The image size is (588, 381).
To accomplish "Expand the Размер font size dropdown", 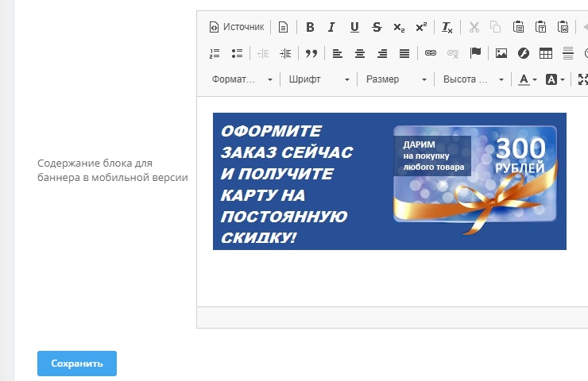I will pos(396,79).
